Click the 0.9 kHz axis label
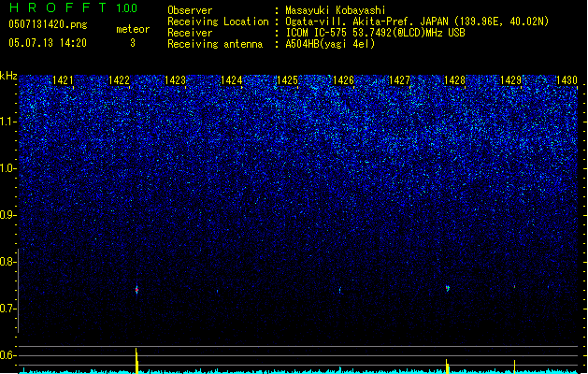588x374 pixels. (7, 215)
